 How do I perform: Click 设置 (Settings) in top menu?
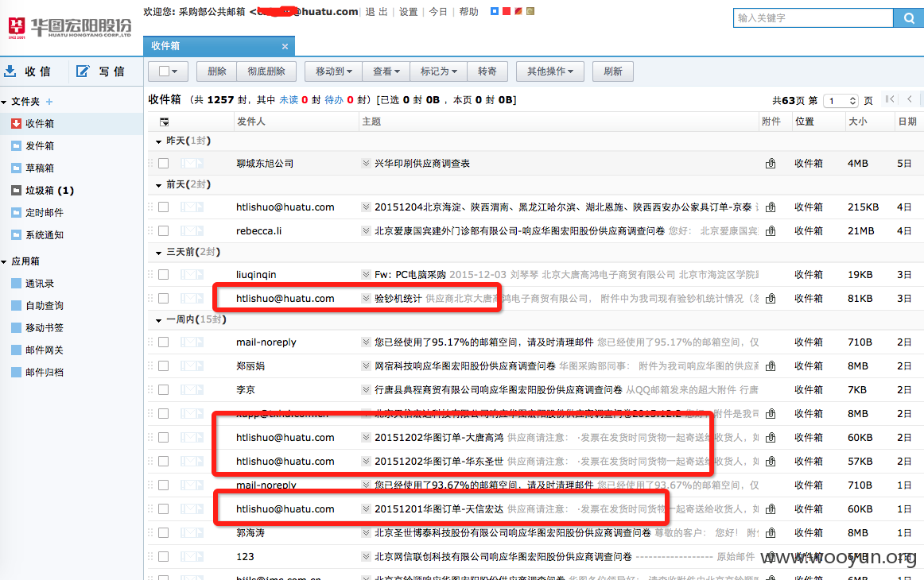[x=409, y=12]
